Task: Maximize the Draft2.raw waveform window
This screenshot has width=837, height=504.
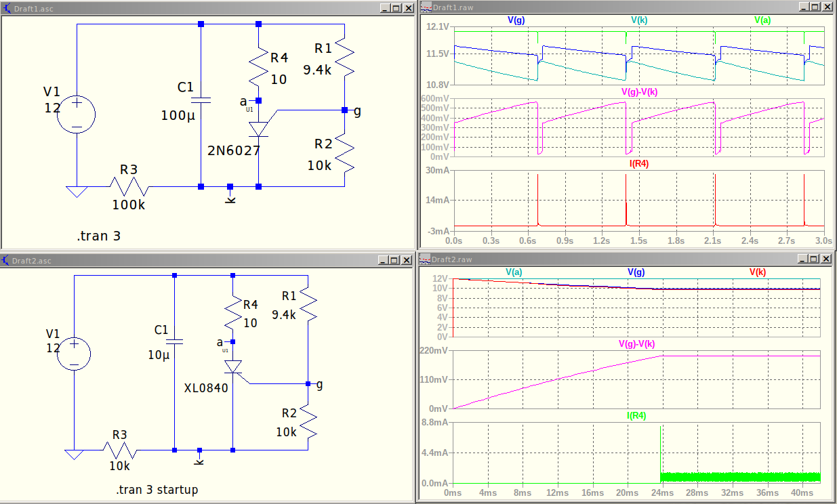Action: (x=815, y=259)
